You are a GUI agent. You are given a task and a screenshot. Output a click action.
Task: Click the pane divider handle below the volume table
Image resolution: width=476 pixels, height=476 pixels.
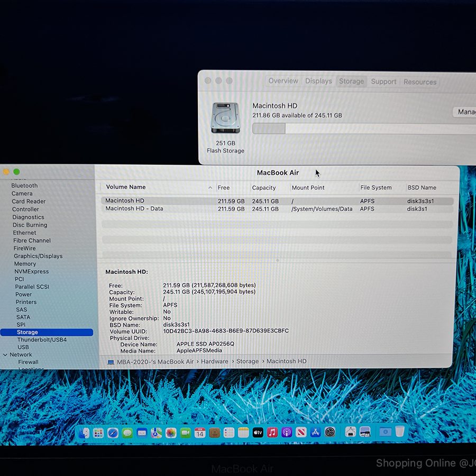point(278,260)
